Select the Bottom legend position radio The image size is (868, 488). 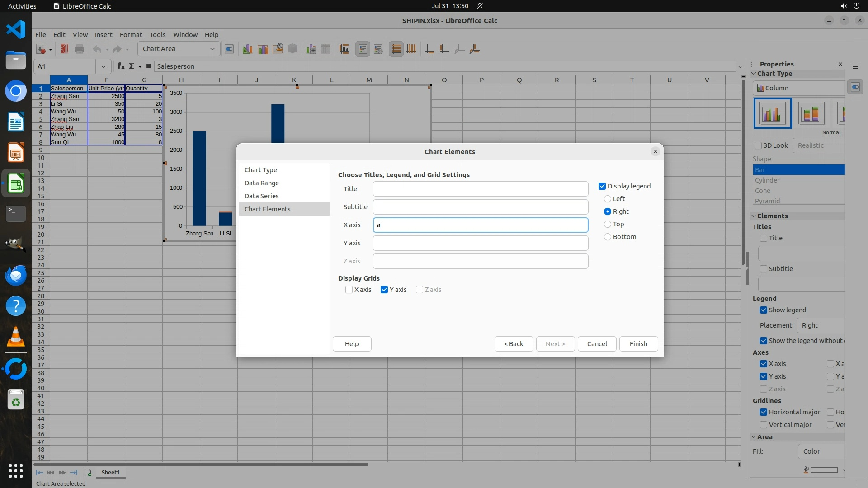tap(608, 237)
